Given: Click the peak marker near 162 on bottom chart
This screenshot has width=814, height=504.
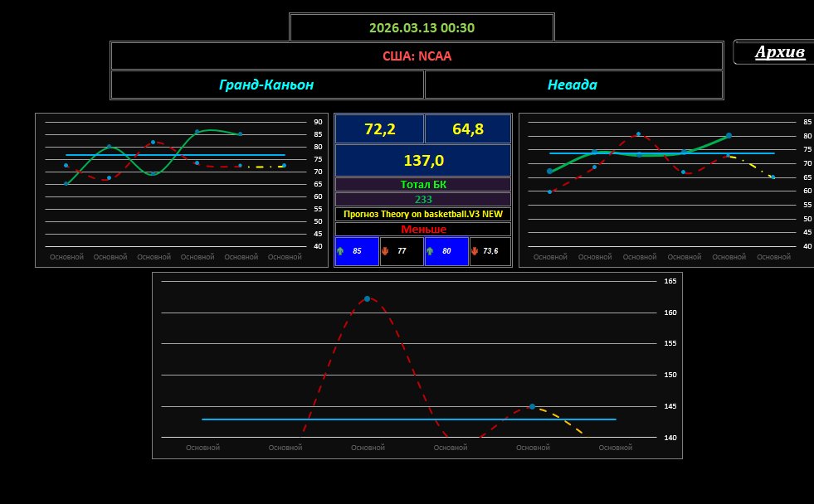Looking at the screenshot, I should (367, 298).
